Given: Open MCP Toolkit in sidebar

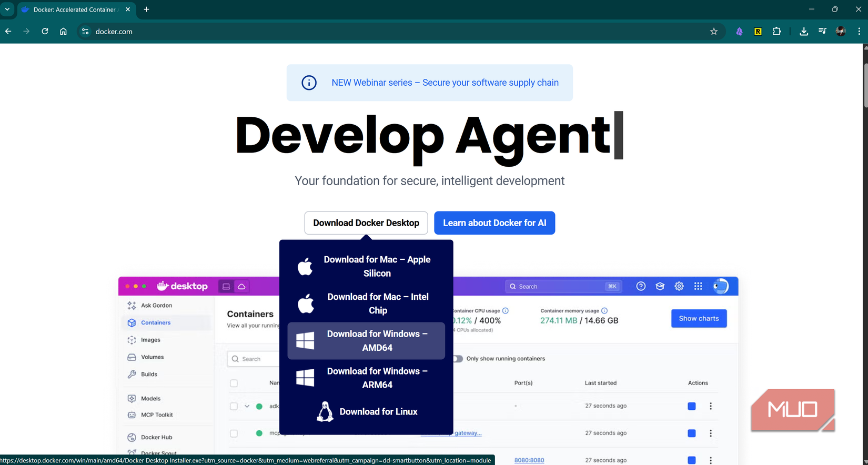Looking at the screenshot, I should 157,415.
